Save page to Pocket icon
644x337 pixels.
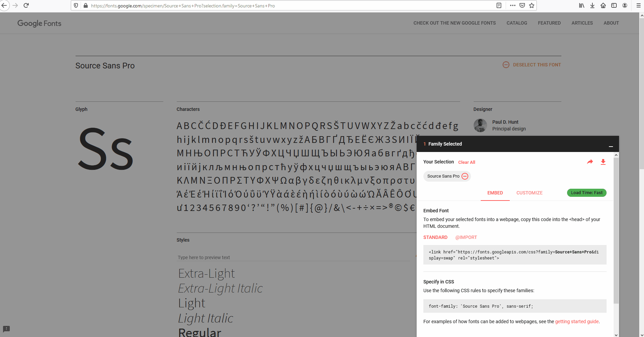click(x=522, y=5)
